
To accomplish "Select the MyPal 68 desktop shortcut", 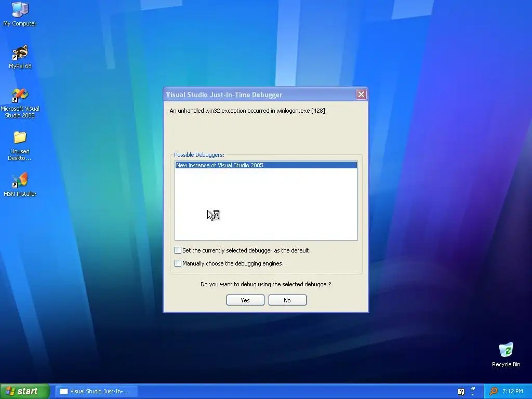I will 20,57.
